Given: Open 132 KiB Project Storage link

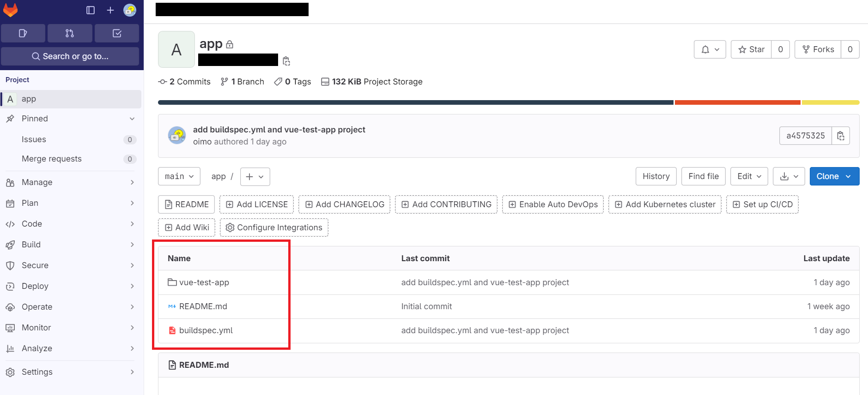Looking at the screenshot, I should point(372,82).
